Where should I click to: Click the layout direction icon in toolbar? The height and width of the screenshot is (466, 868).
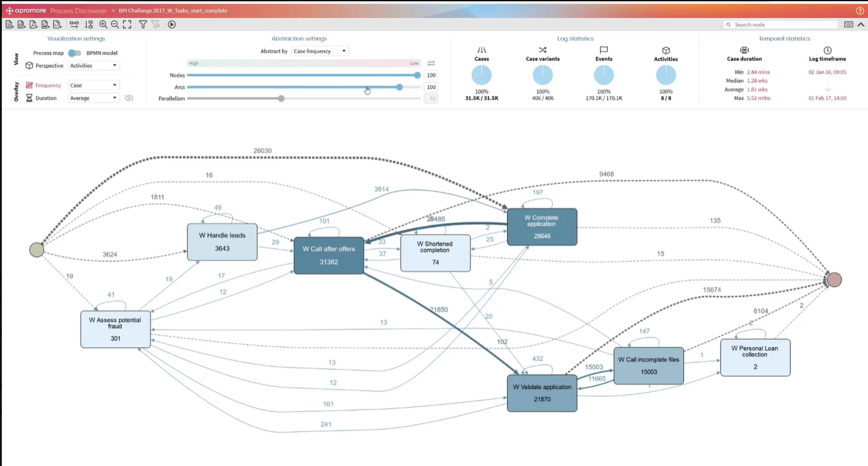point(74,25)
